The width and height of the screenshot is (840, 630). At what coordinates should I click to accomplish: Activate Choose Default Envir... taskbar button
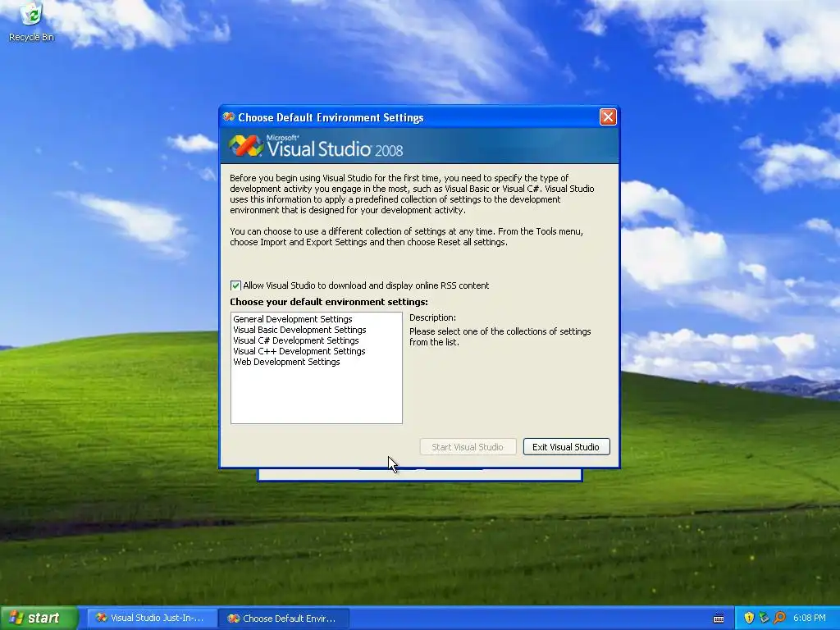click(284, 619)
